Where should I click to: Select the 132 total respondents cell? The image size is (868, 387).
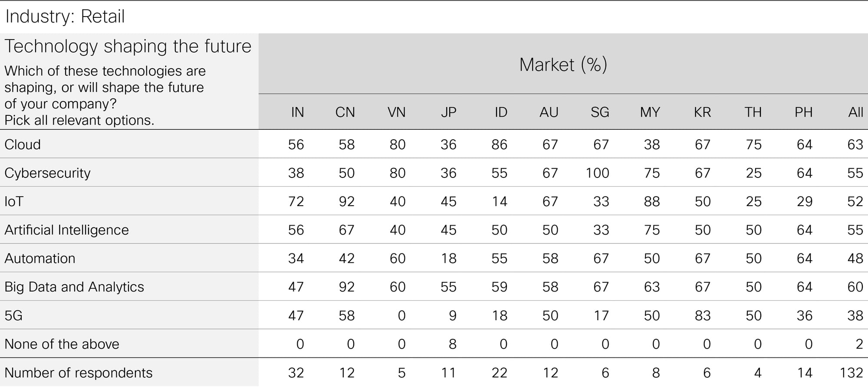coord(852,373)
